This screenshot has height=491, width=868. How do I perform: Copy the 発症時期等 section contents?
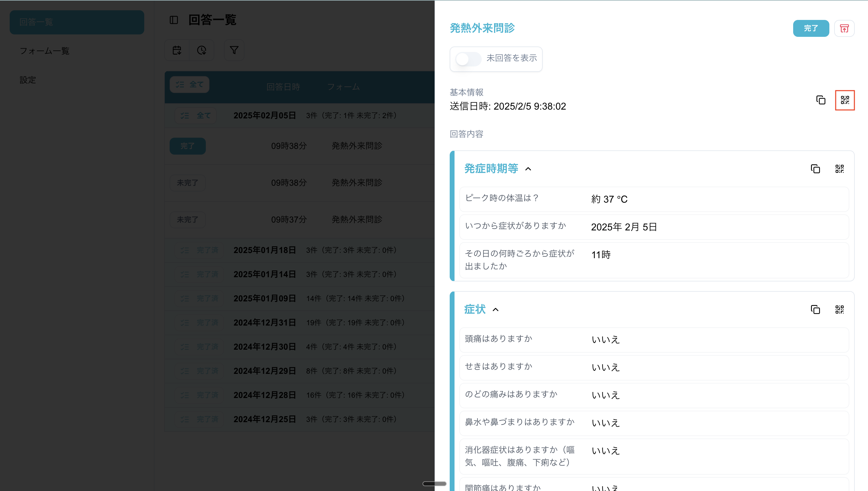click(x=815, y=168)
